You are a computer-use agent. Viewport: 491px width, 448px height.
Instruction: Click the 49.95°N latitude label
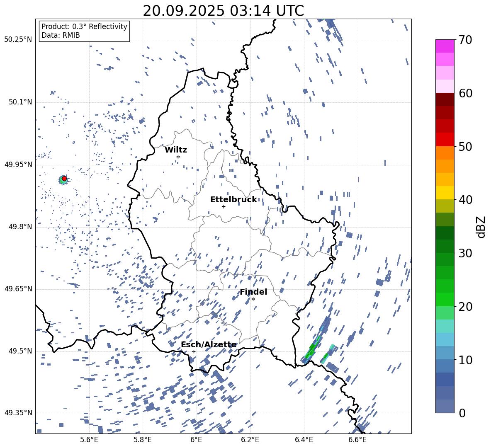tap(18, 165)
